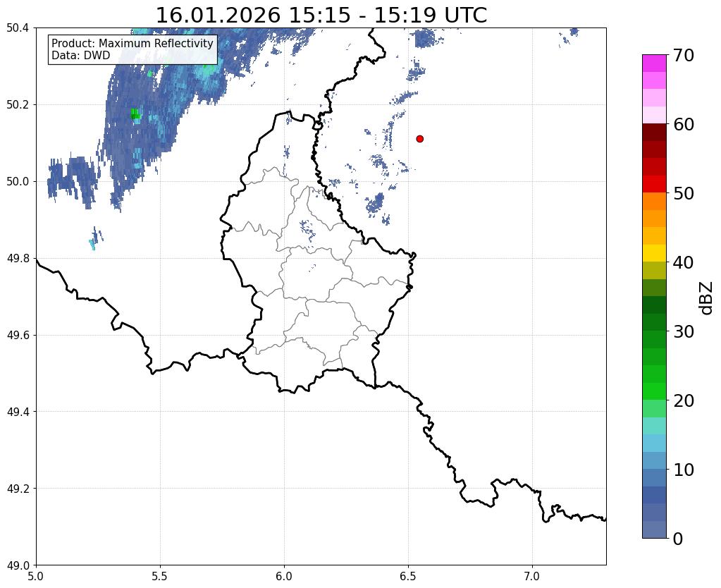The width and height of the screenshot is (721, 588).
Task: Click the 5.0 longitude tick label
Action: (x=36, y=577)
